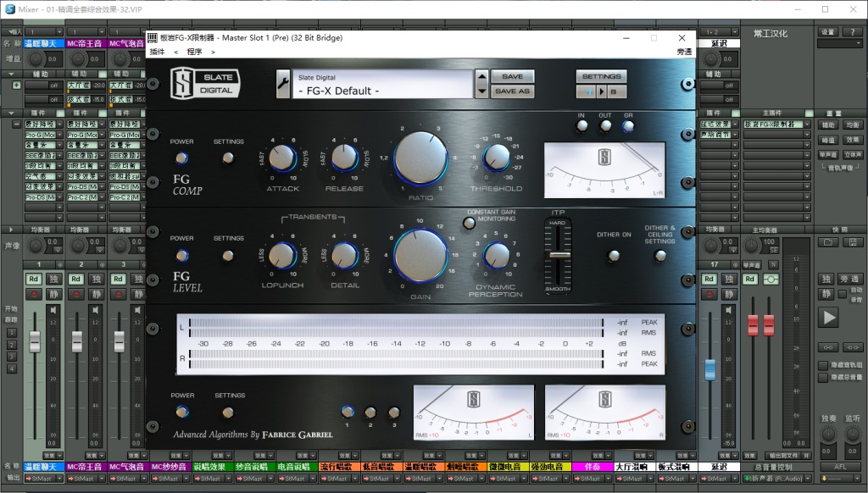868x493 pixels.
Task: Go to next program with > arrow
Action: (213, 52)
